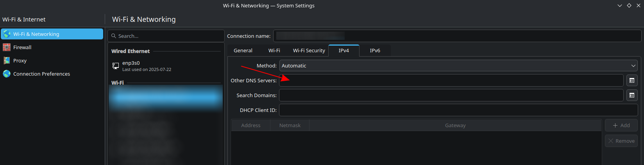Click the Gateway column header

455,125
